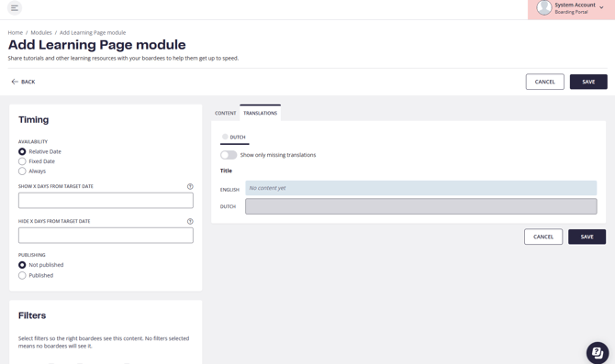Focus the Show X days from target date field
This screenshot has width=615, height=364.
coord(106,201)
